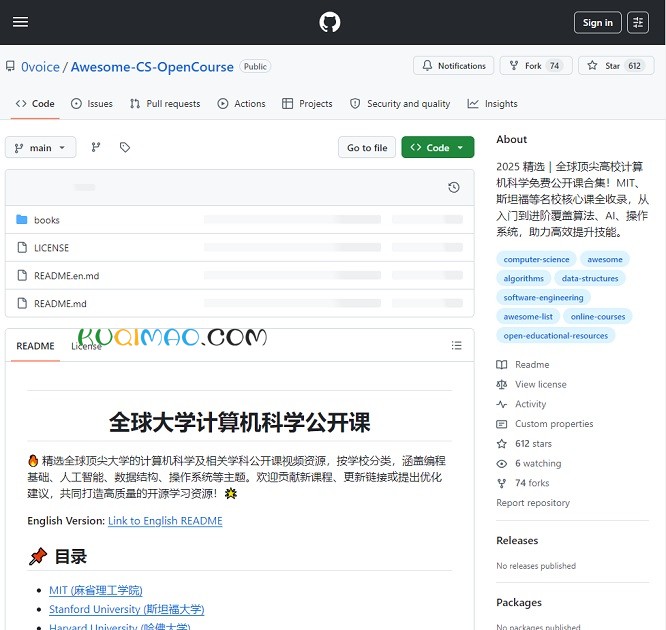The width and height of the screenshot is (666, 630).
Task: Open appearance settings icon next to Sign in
Action: 638,23
